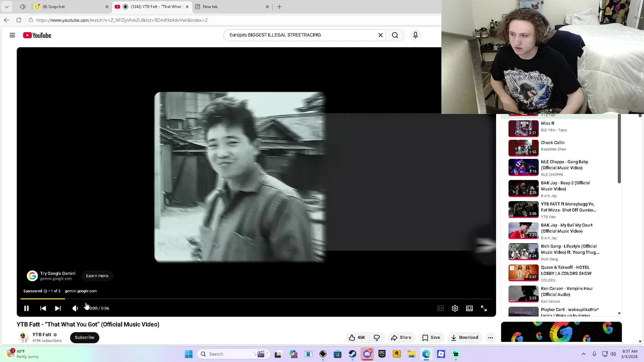Screen dimensions: 644x362
Task: Open the YouTube hamburger guide menu
Action: (x=12, y=35)
